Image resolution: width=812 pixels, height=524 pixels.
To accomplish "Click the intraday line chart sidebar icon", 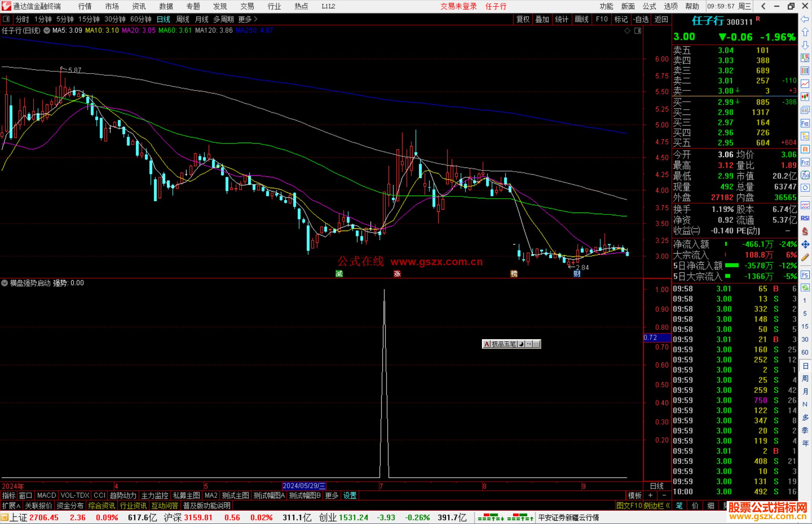I will coord(805,84).
